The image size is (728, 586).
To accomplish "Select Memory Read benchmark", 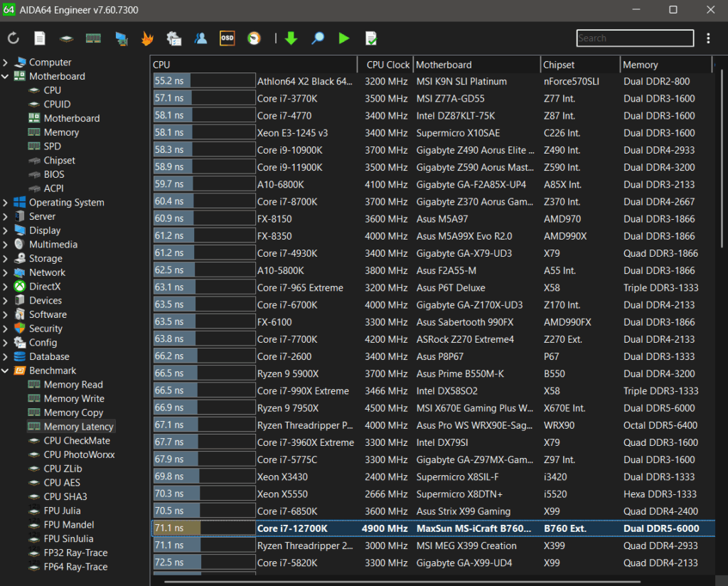I will click(73, 385).
